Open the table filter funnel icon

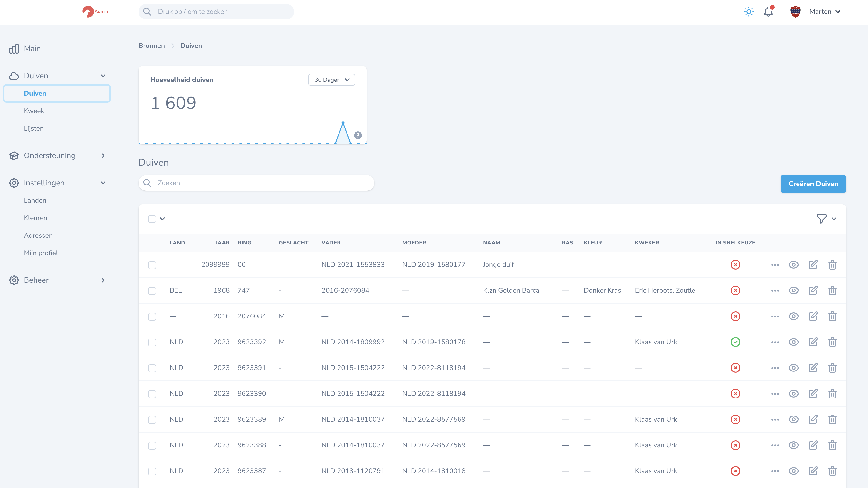pos(822,219)
